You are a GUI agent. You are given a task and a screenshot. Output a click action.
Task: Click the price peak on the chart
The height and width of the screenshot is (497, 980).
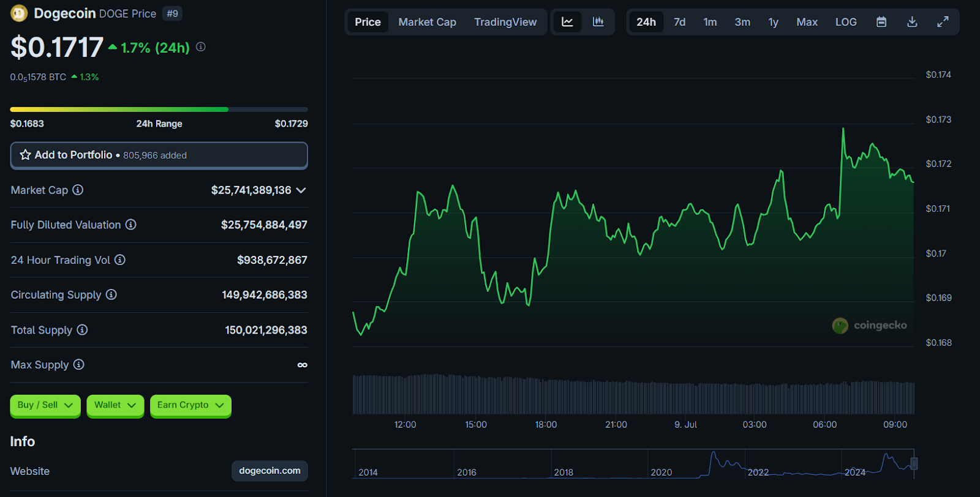[843, 129]
